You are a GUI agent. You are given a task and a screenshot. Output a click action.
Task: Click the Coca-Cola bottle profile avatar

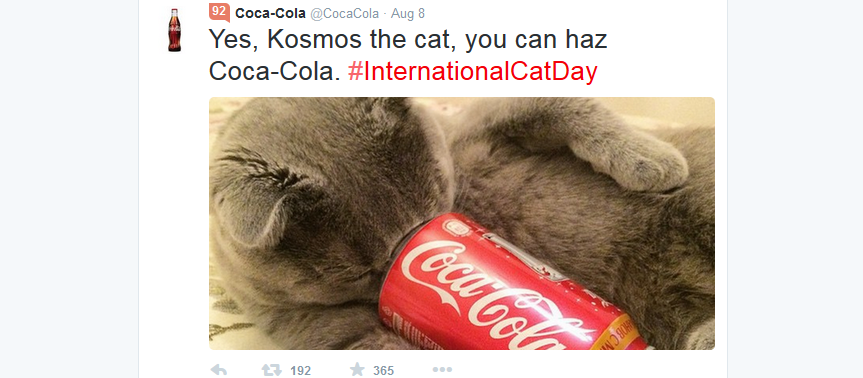click(174, 30)
